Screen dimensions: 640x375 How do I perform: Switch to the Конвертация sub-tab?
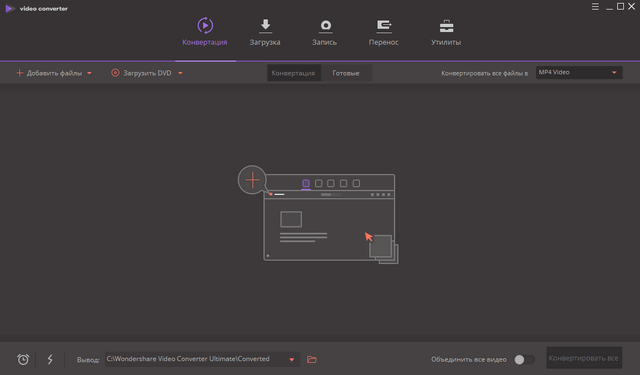coord(293,73)
